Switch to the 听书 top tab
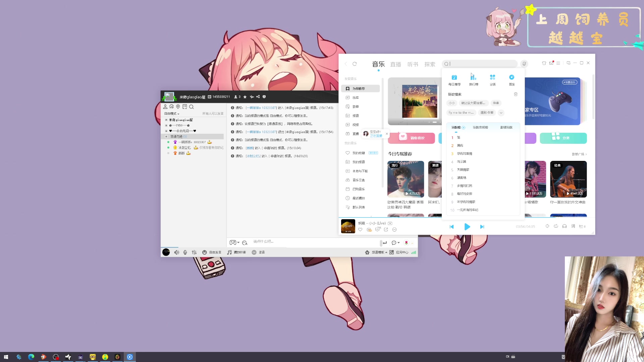The image size is (644, 362). [413, 64]
